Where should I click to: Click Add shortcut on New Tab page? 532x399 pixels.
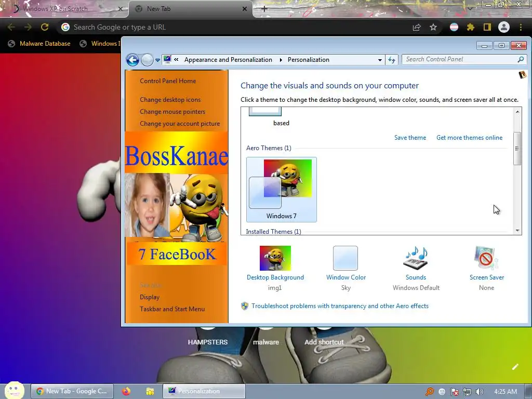(x=324, y=342)
